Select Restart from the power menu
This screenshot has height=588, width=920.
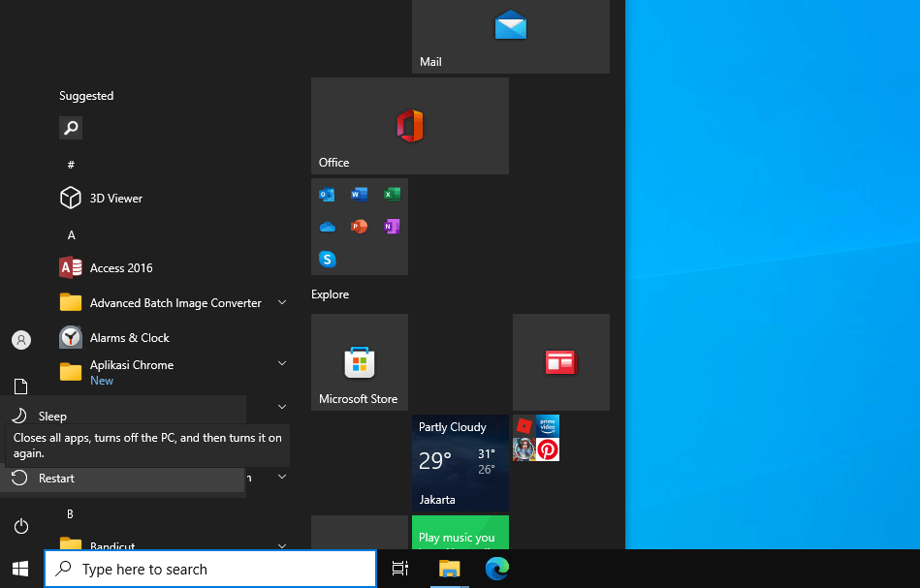pyautogui.click(x=122, y=479)
